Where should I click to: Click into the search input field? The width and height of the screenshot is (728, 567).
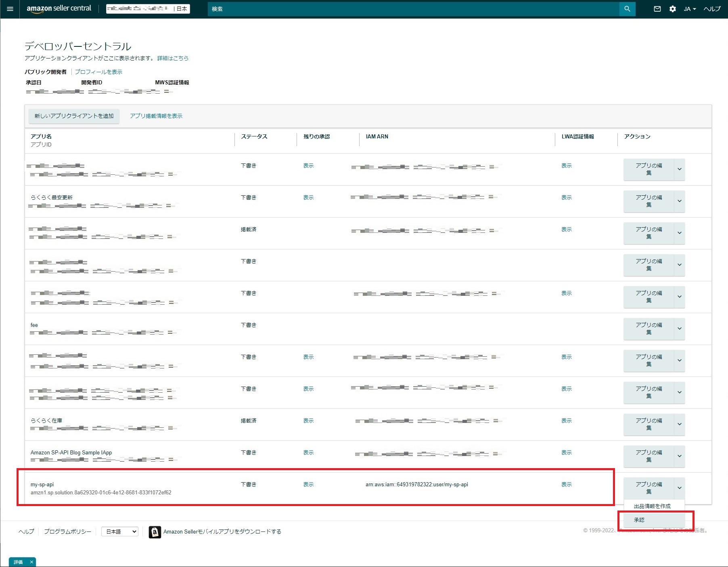click(x=404, y=9)
